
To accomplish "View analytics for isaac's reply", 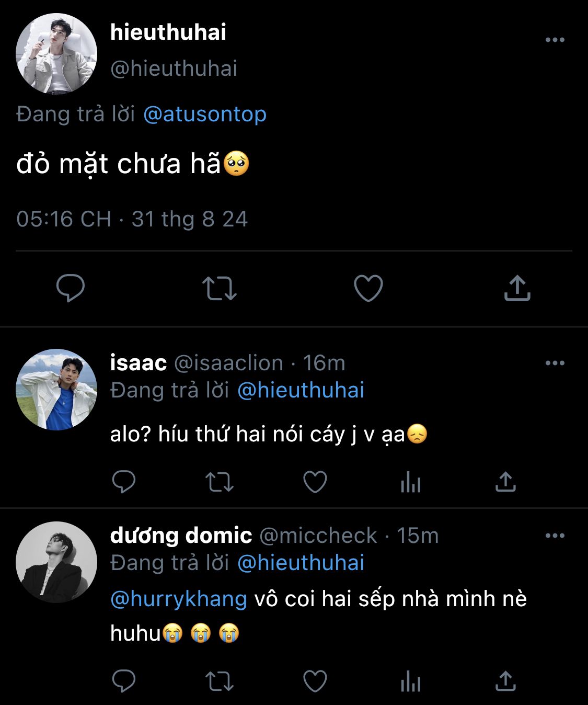I will (x=411, y=482).
